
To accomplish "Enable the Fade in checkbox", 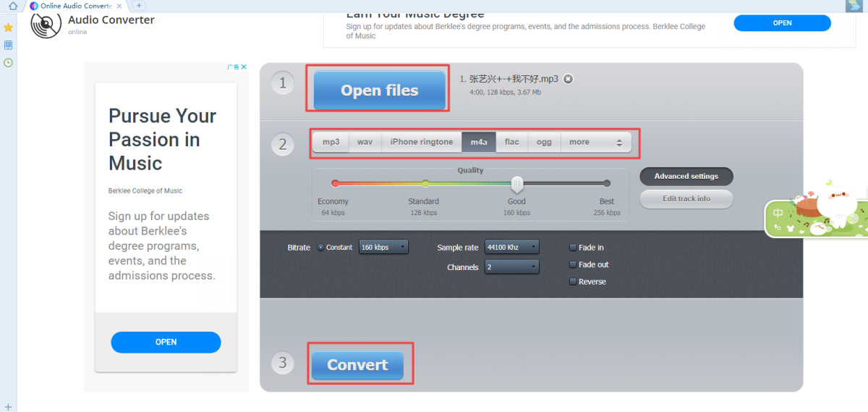I will (x=574, y=248).
